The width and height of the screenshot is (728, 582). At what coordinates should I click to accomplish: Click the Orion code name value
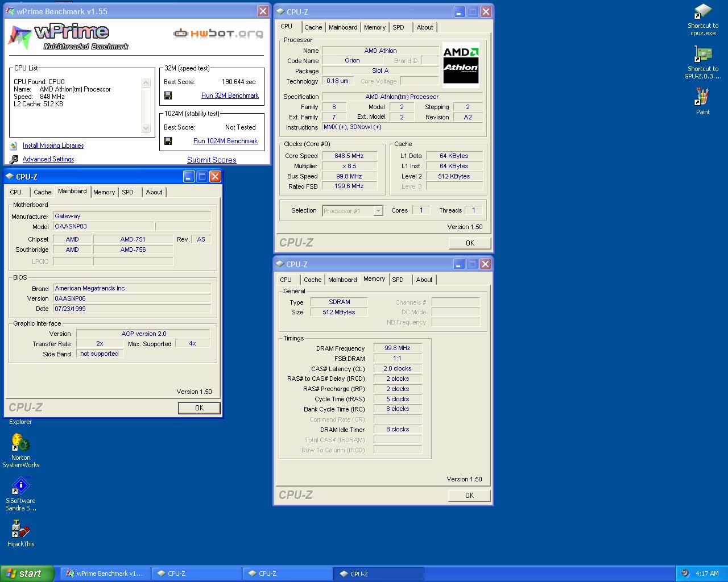pos(352,60)
